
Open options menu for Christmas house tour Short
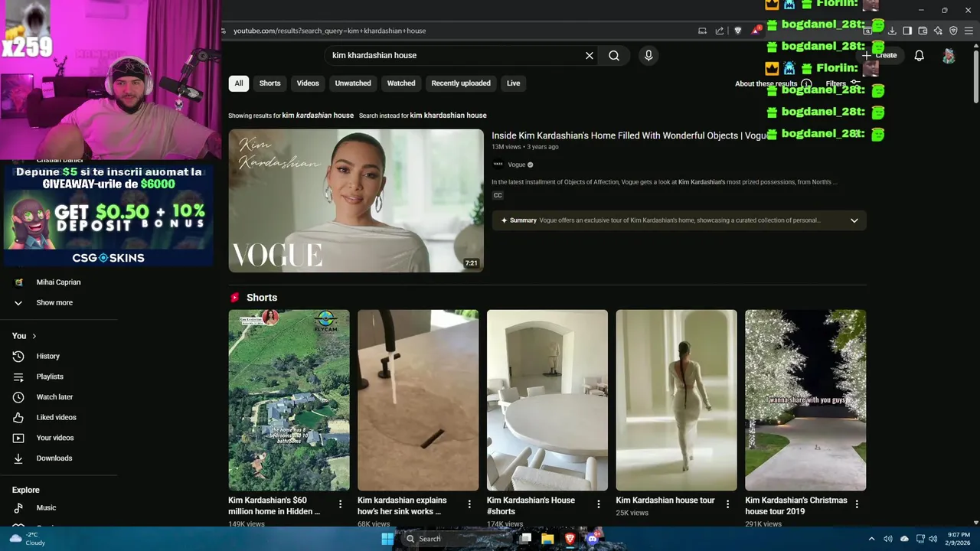[857, 504]
